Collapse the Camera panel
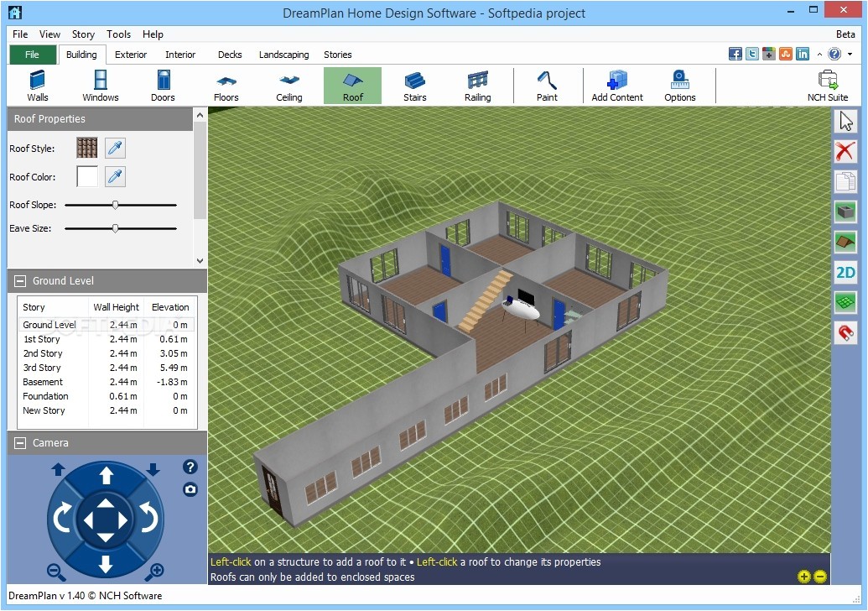Screen dimensions: 868x611 [x=20, y=443]
